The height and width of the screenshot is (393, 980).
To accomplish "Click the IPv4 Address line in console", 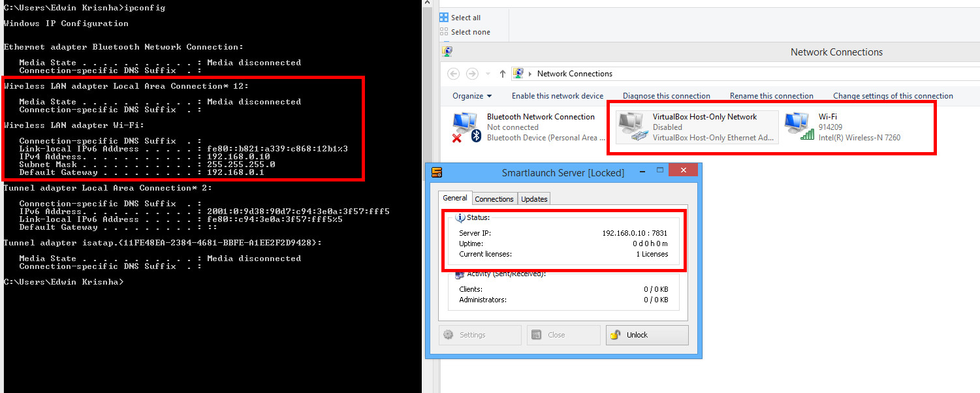I will pos(144,157).
